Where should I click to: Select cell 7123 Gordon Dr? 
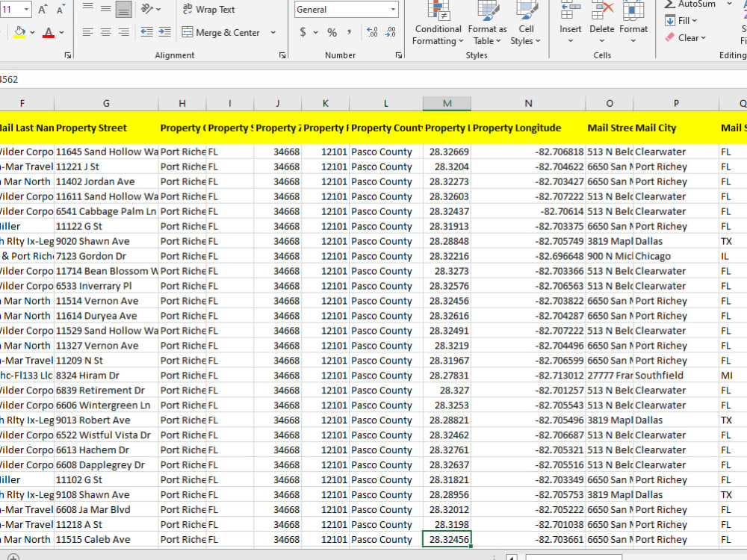point(106,256)
